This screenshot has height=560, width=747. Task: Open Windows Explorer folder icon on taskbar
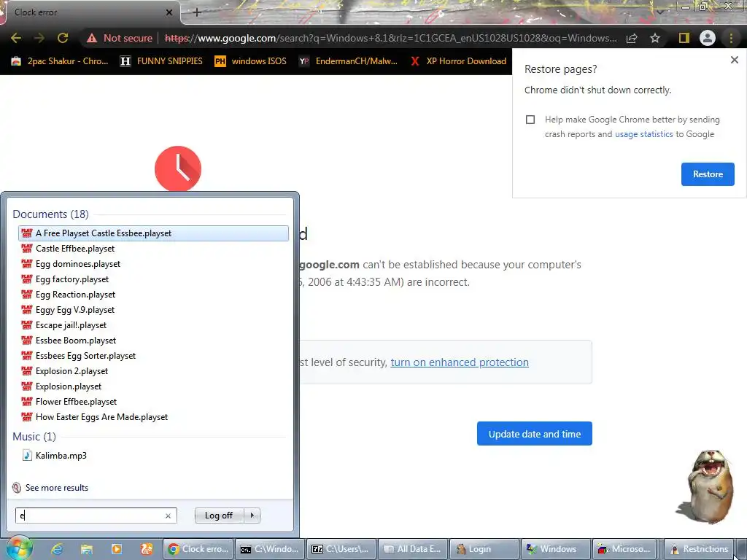87,549
